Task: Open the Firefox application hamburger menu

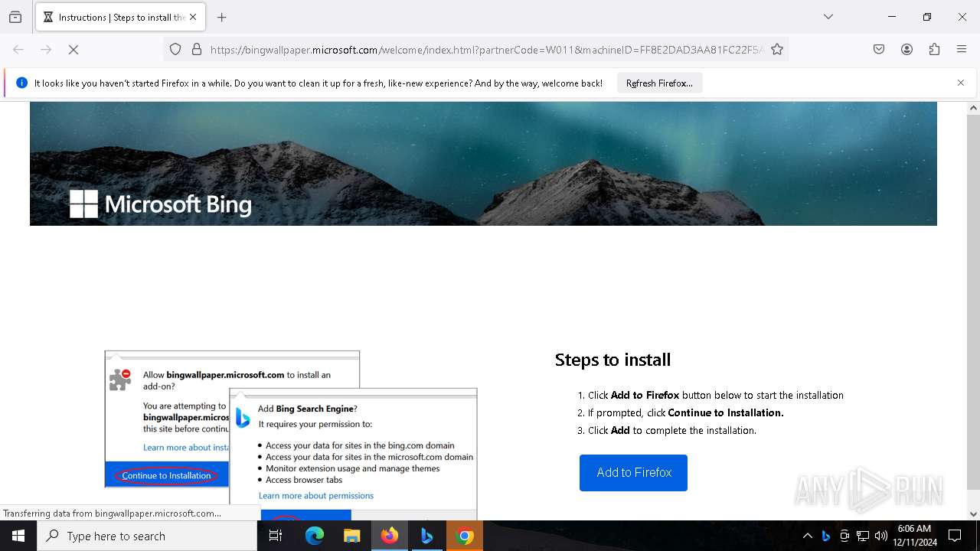Action: coord(962,49)
